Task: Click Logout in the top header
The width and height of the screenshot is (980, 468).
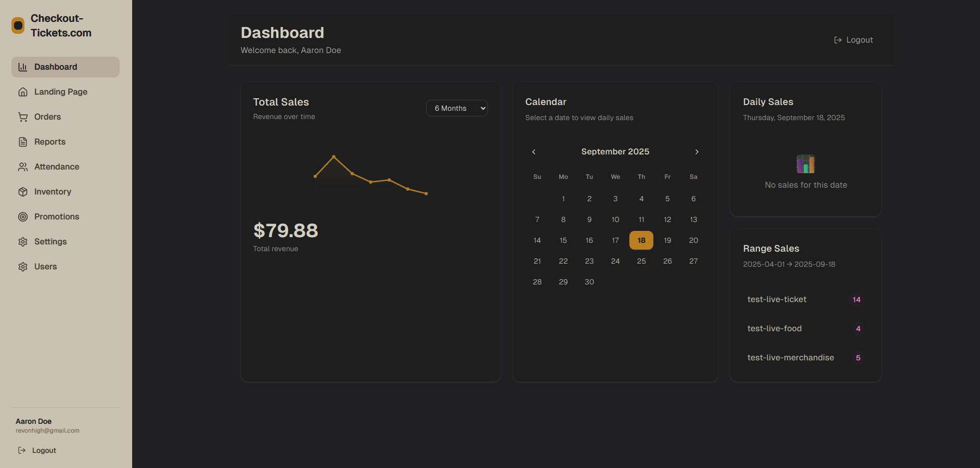Action: click(x=854, y=40)
